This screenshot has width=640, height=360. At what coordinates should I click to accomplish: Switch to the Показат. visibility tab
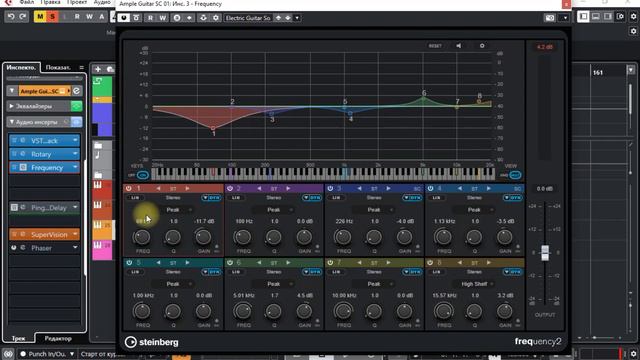click(x=58, y=67)
